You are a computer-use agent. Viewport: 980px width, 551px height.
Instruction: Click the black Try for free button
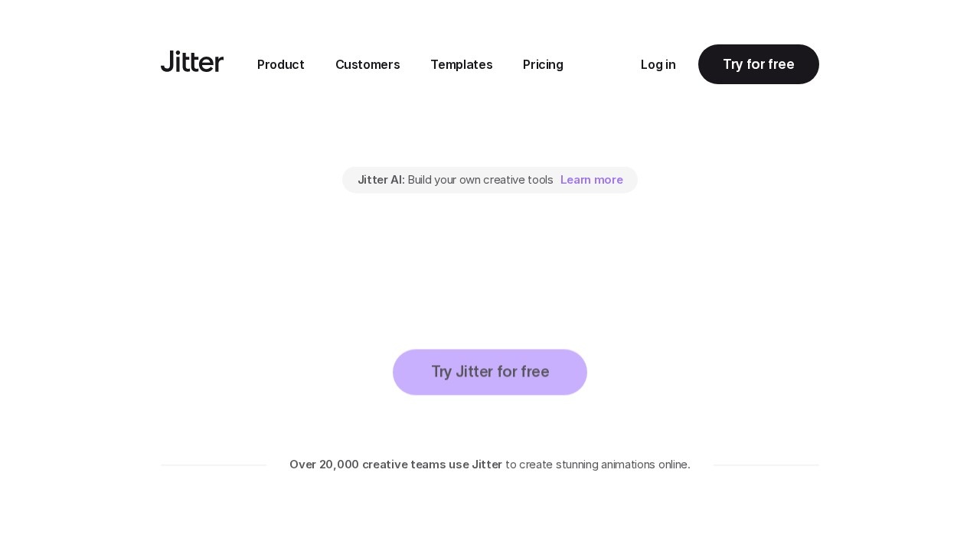(x=759, y=64)
